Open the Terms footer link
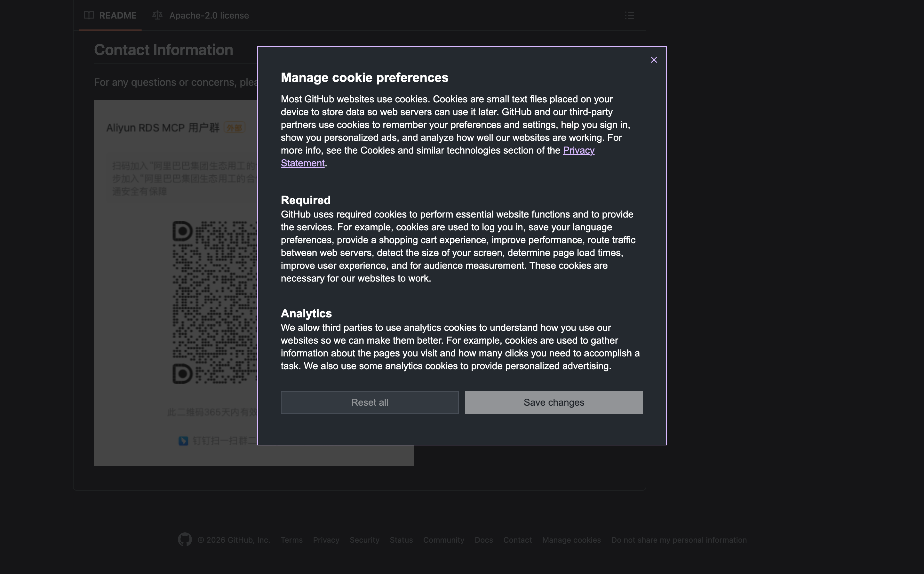 [x=291, y=540]
